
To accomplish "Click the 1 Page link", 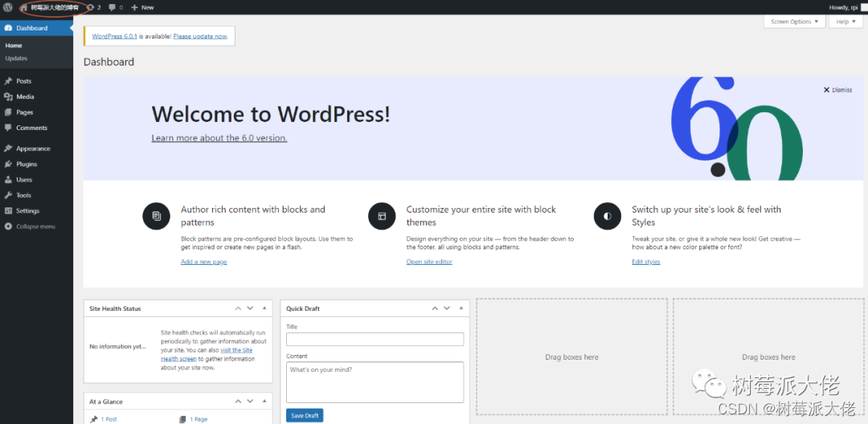I will pos(199,419).
